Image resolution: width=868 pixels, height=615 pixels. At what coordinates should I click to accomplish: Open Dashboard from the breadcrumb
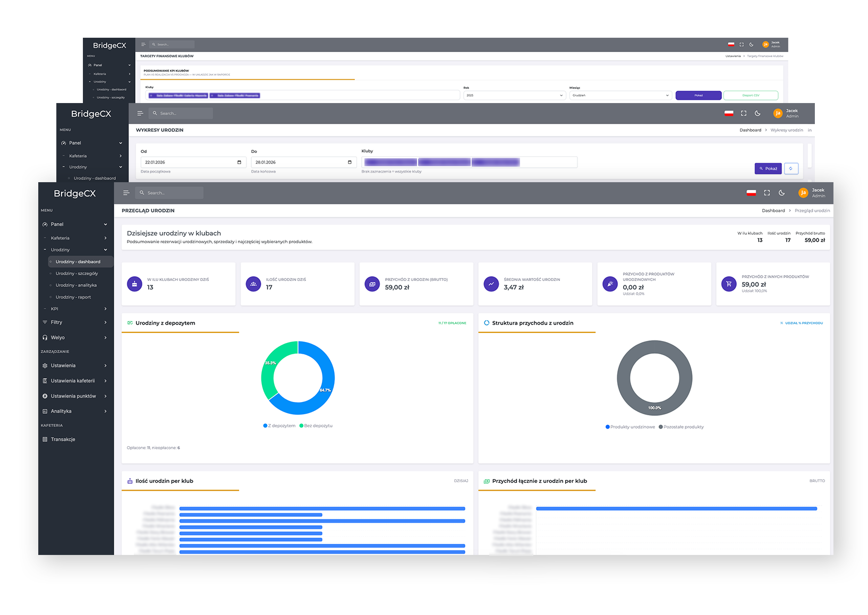[x=773, y=210]
